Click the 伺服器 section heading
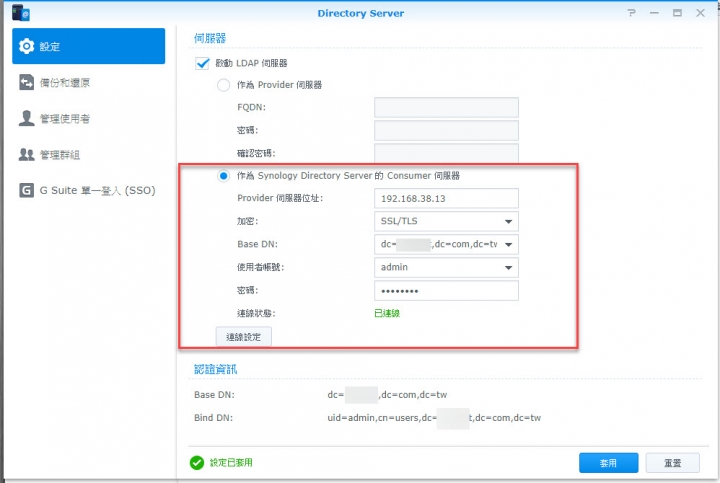The image size is (720, 483). pos(210,38)
